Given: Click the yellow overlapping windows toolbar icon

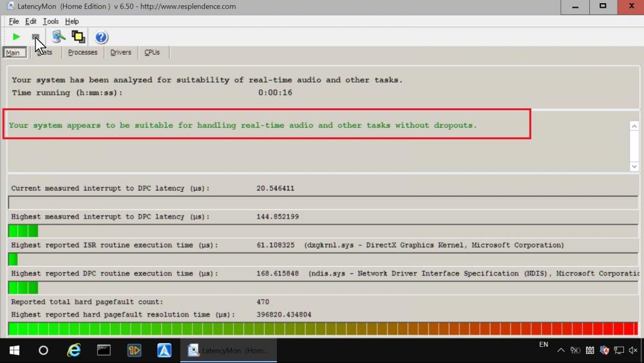Looking at the screenshot, I should (x=79, y=37).
